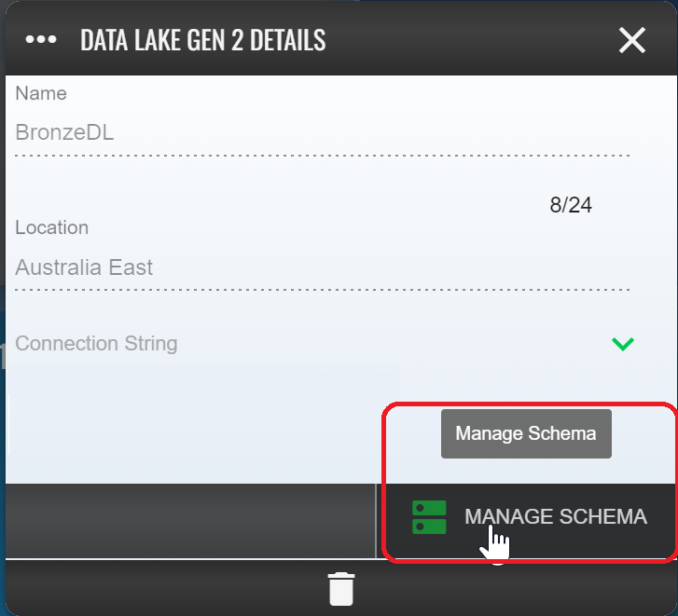Click dotted underline beneath Australia East
This screenshot has width=678, height=616.
pos(322,290)
